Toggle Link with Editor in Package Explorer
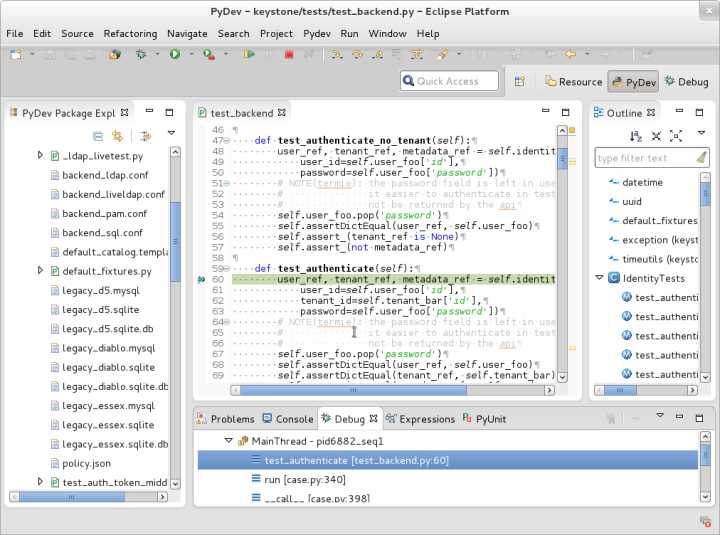This screenshot has width=720, height=535. [117, 135]
